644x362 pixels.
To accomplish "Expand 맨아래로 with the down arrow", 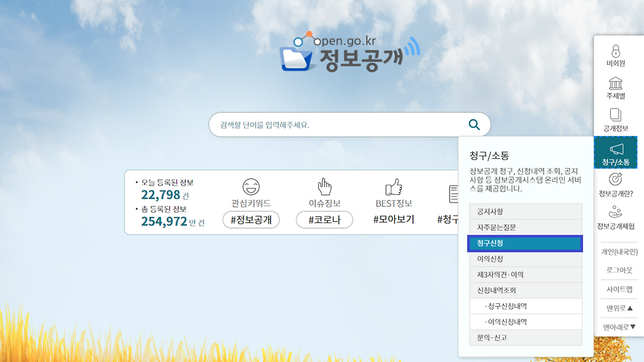I will click(x=619, y=327).
